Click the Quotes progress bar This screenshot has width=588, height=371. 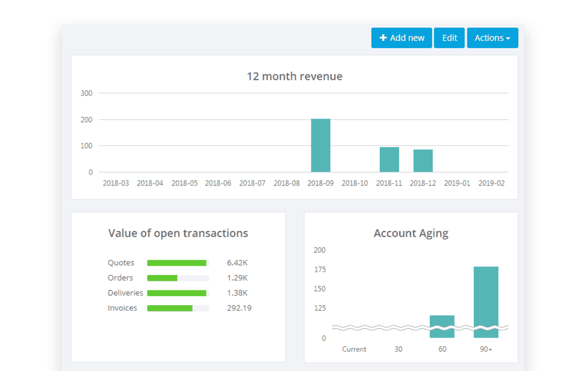click(x=177, y=262)
